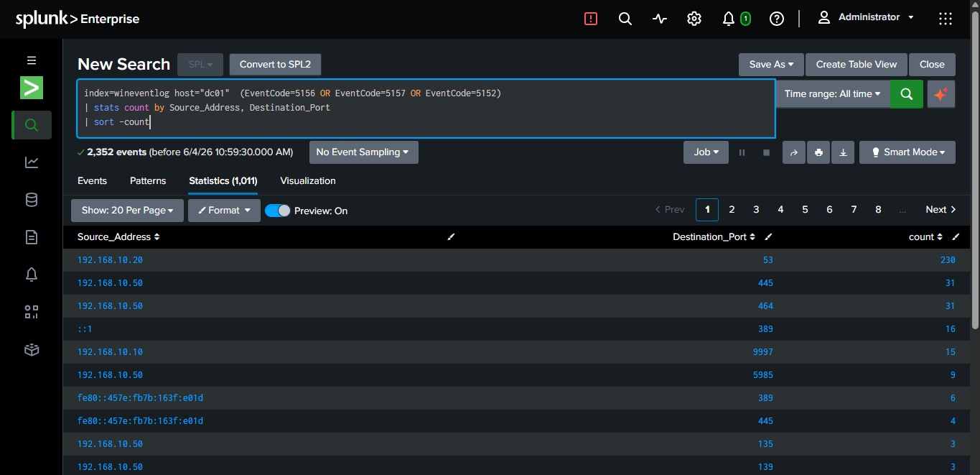980x475 pixels.
Task: Edit Source_Address column with pencil icon
Action: tap(451, 236)
